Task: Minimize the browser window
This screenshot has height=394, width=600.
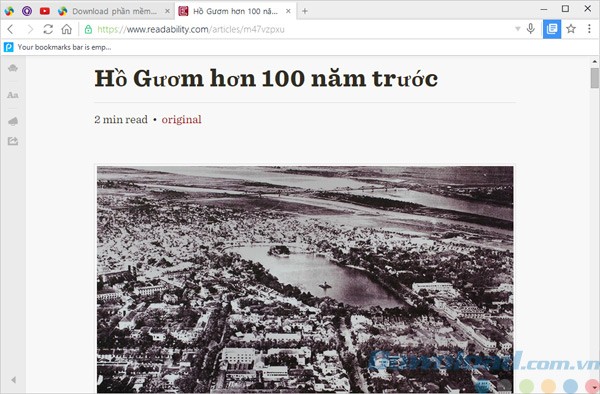Action: [544, 9]
